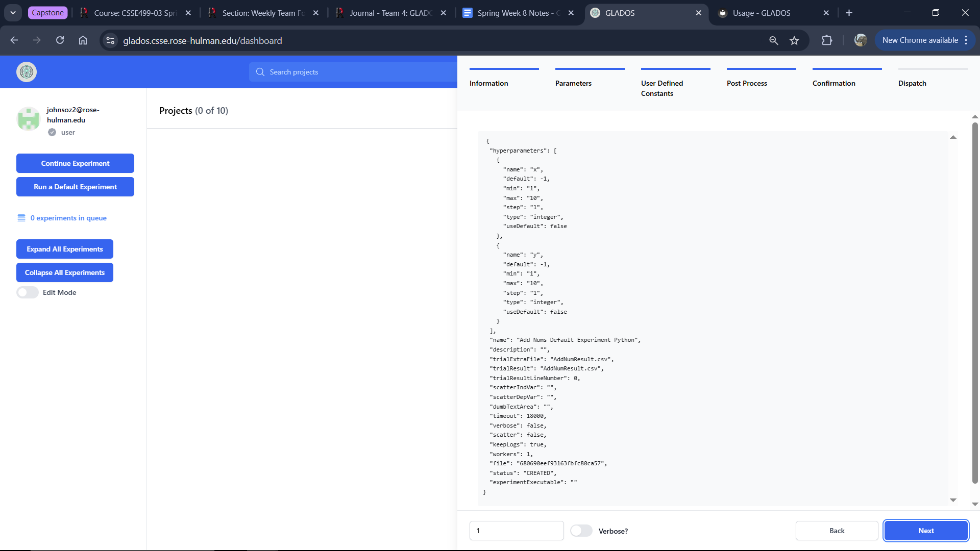Viewport: 980px width, 551px height.
Task: Click the magnifier icon in Search projects
Action: tap(260, 72)
